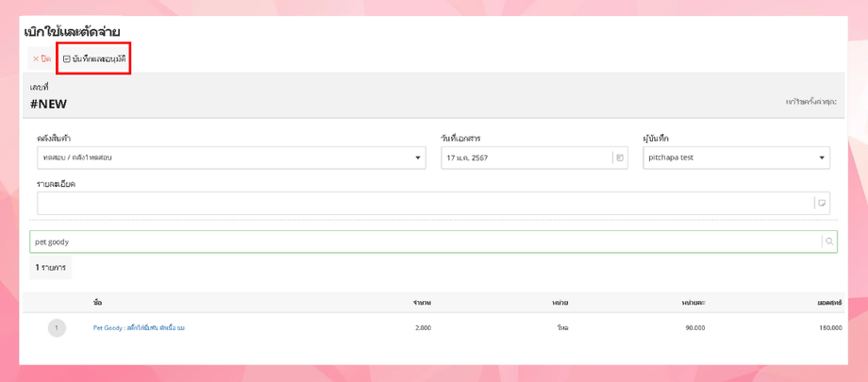Click the จำนวน quantity column header
The width and height of the screenshot is (868, 382).
[x=423, y=303]
